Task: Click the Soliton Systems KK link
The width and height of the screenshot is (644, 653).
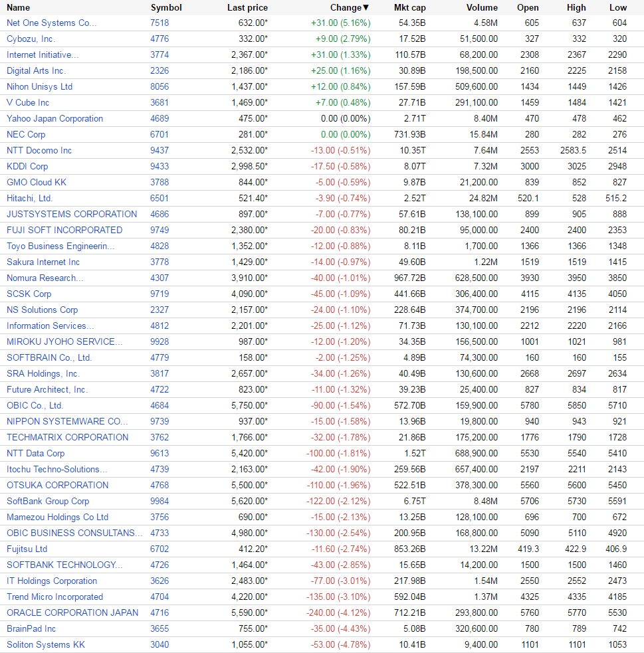Action: [46, 644]
